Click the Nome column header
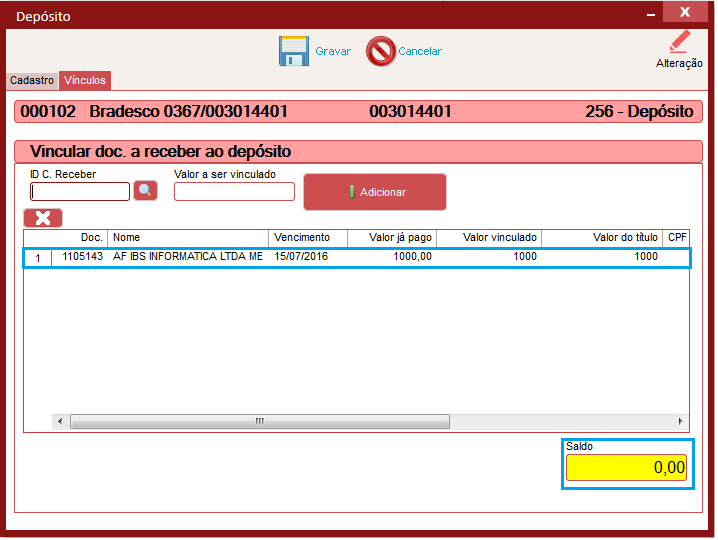Screen dimensions: 718x540 188,238
